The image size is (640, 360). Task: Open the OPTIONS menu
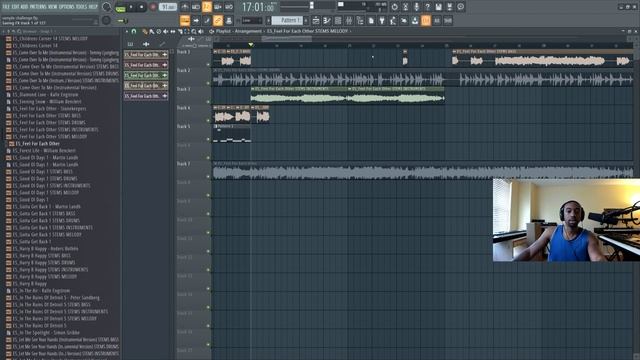68,7
